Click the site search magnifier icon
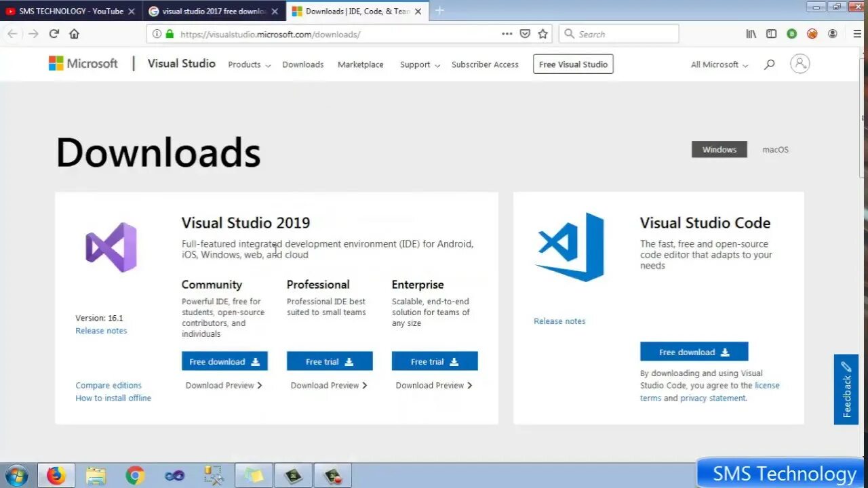The width and height of the screenshot is (868, 488). (x=769, y=64)
